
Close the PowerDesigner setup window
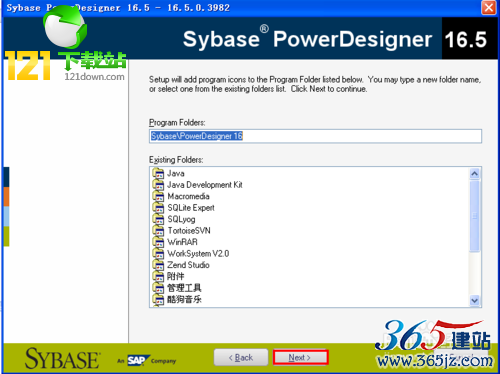coord(489,7)
